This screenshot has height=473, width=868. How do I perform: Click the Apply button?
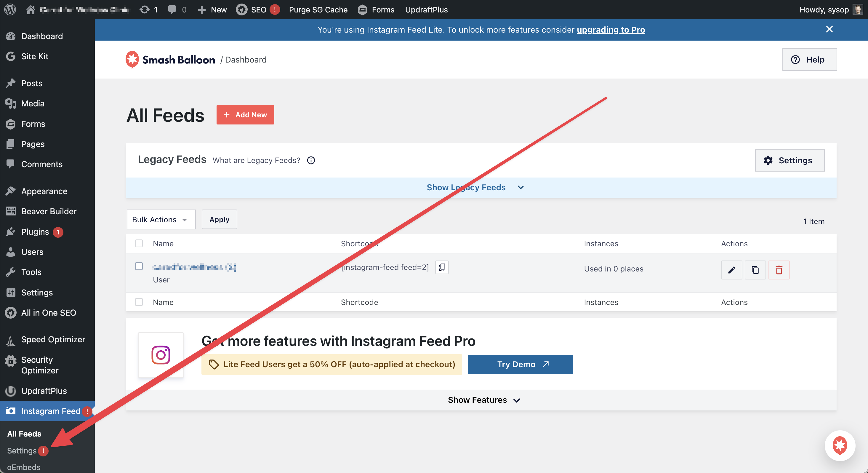pos(219,220)
